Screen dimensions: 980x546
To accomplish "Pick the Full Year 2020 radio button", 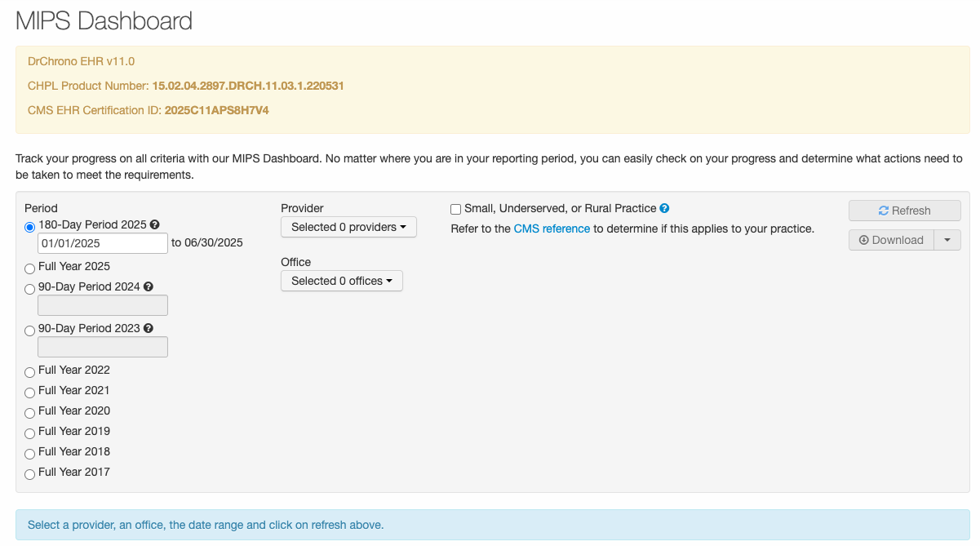I will [x=30, y=413].
